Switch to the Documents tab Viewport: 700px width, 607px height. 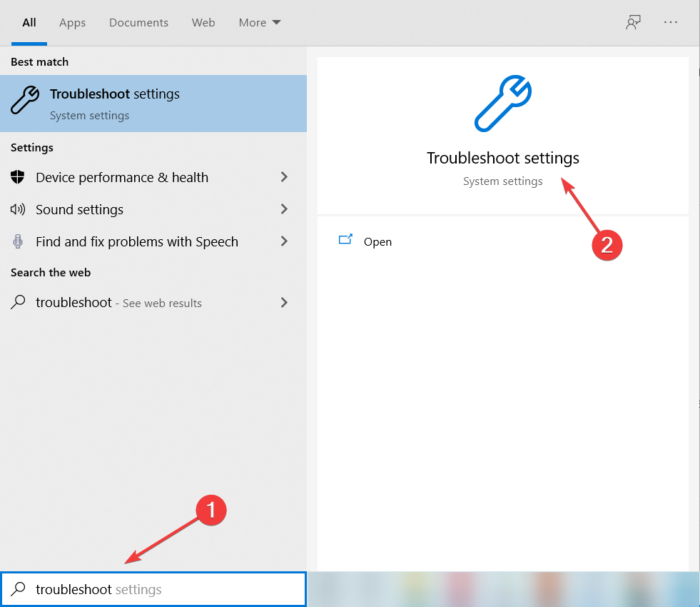(138, 22)
